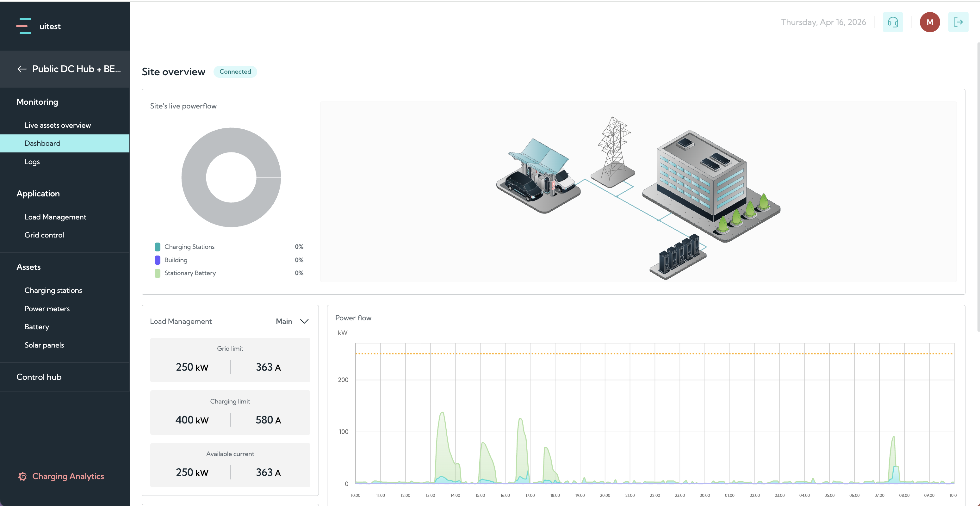Click the Application section heading

(x=38, y=193)
